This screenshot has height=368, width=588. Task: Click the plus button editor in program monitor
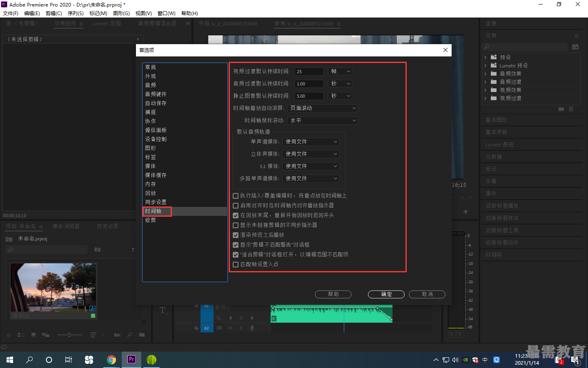pos(465,211)
